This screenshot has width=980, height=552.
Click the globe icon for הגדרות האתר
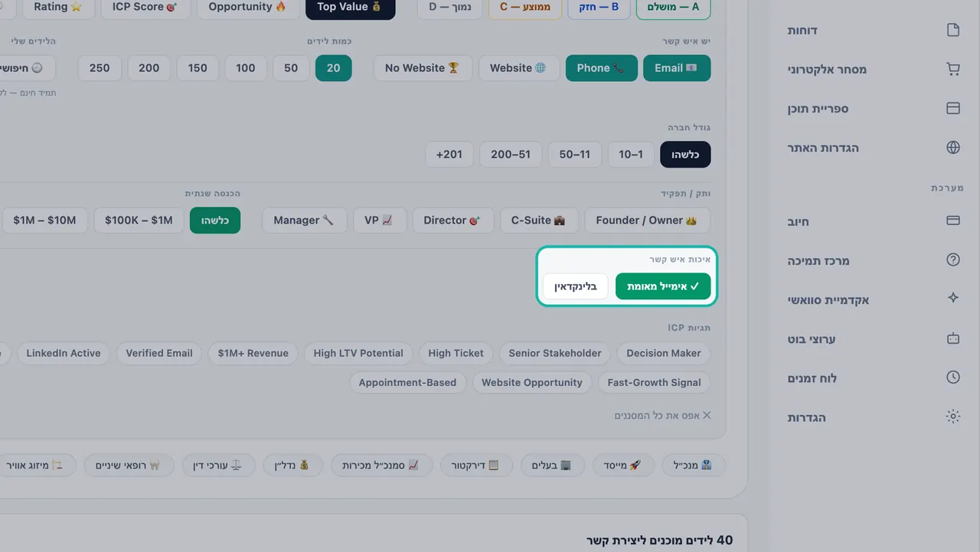pyautogui.click(x=953, y=147)
